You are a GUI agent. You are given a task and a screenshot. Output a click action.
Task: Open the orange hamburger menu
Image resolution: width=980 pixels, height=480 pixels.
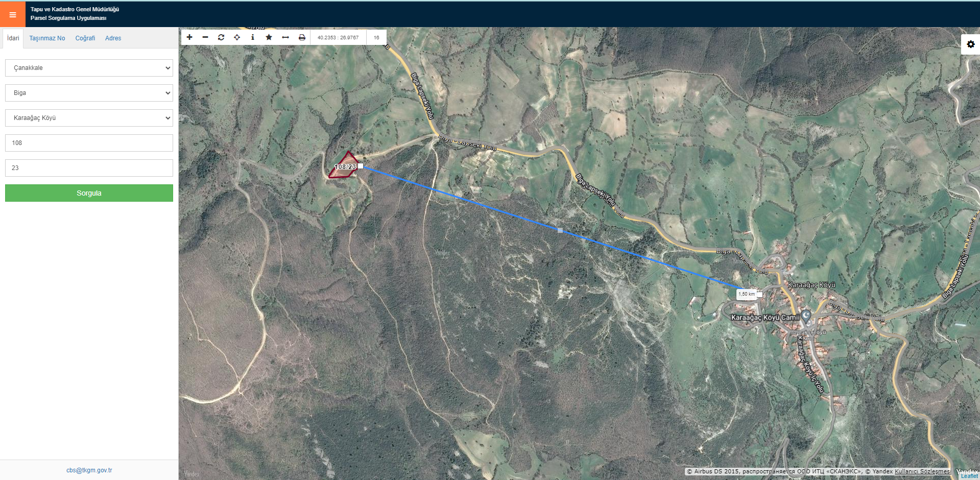coord(13,14)
